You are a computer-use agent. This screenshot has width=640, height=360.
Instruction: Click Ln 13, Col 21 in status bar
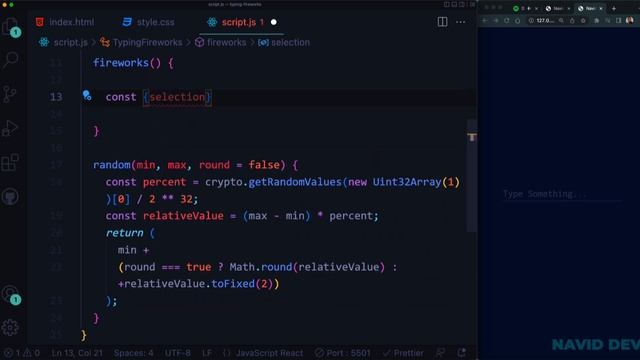[77, 353]
